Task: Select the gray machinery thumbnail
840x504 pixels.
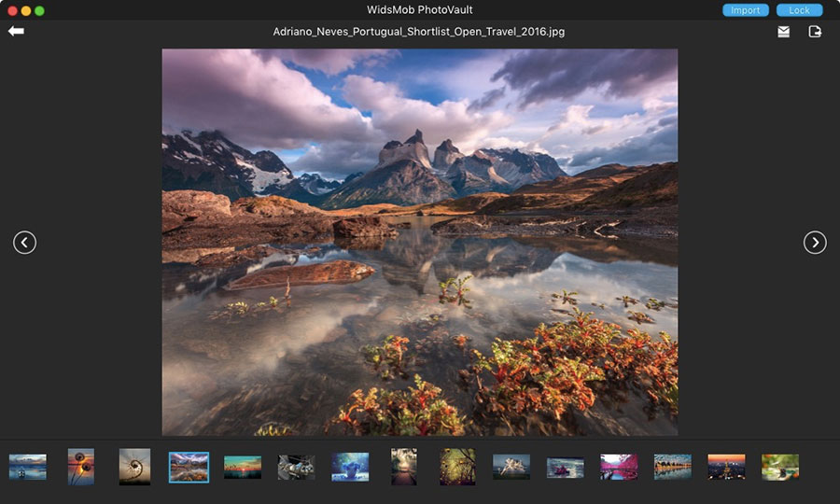Action: tap(296, 467)
